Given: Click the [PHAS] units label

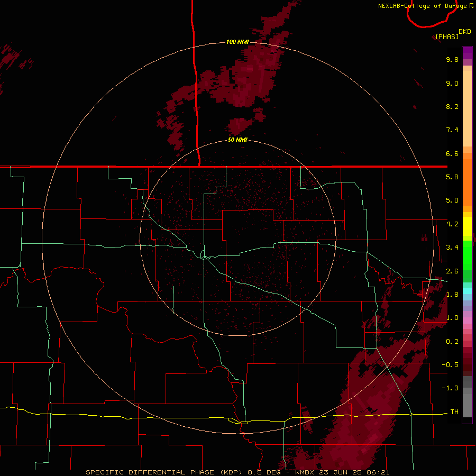Looking at the screenshot, I should pyautogui.click(x=447, y=36).
